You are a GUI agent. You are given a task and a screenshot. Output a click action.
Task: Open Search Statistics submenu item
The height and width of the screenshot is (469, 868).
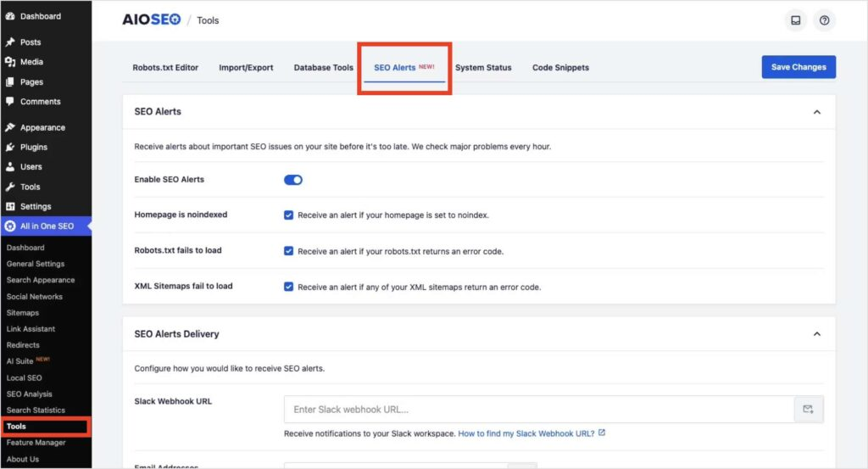tap(36, 410)
